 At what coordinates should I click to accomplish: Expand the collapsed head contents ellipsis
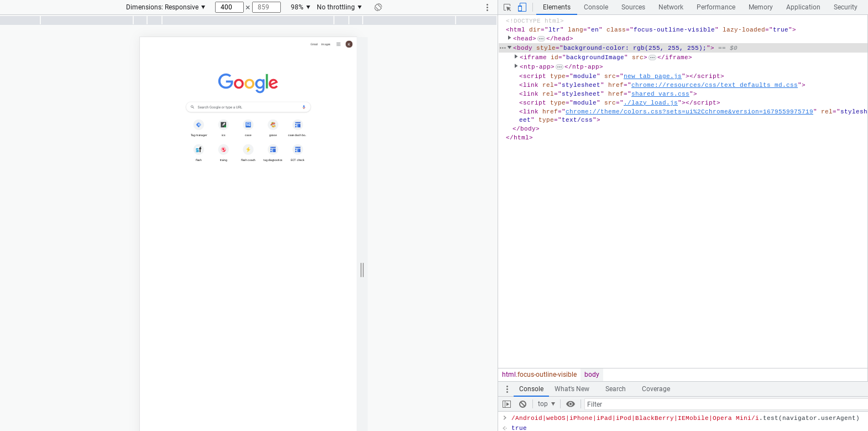pos(541,39)
